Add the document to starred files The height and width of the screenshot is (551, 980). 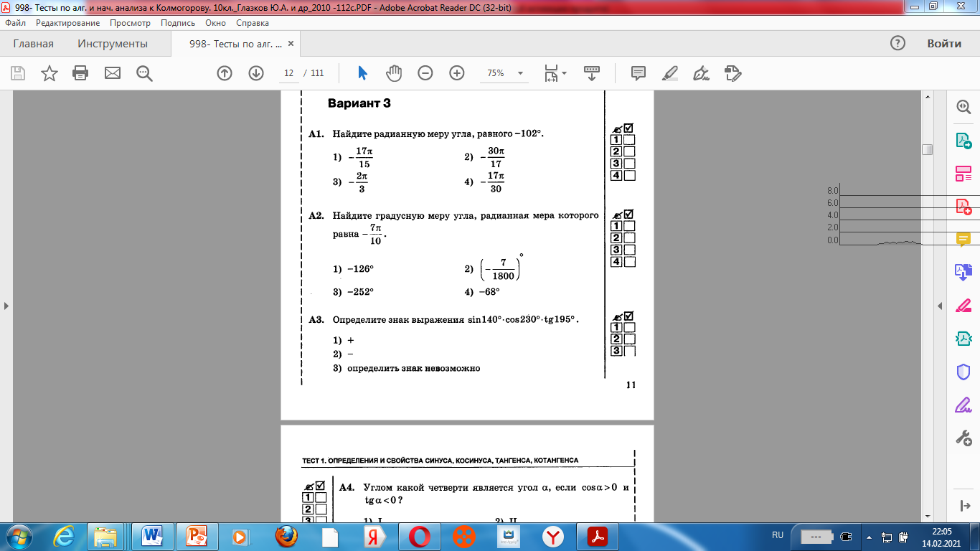pos(50,73)
